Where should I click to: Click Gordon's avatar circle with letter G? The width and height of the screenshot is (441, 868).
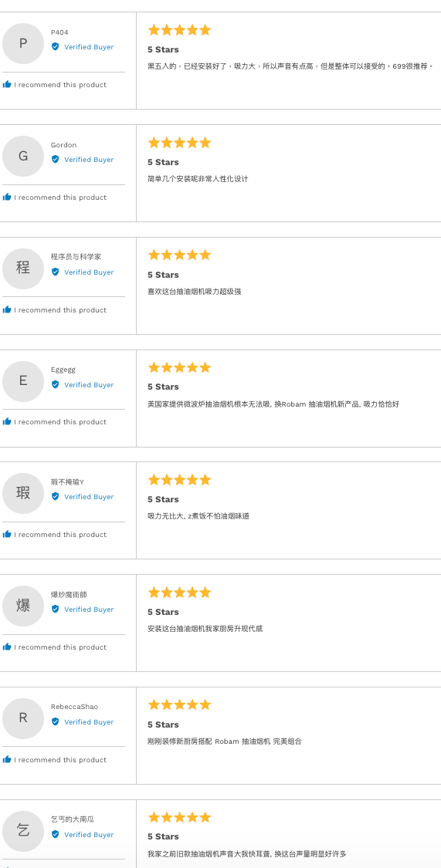click(22, 156)
